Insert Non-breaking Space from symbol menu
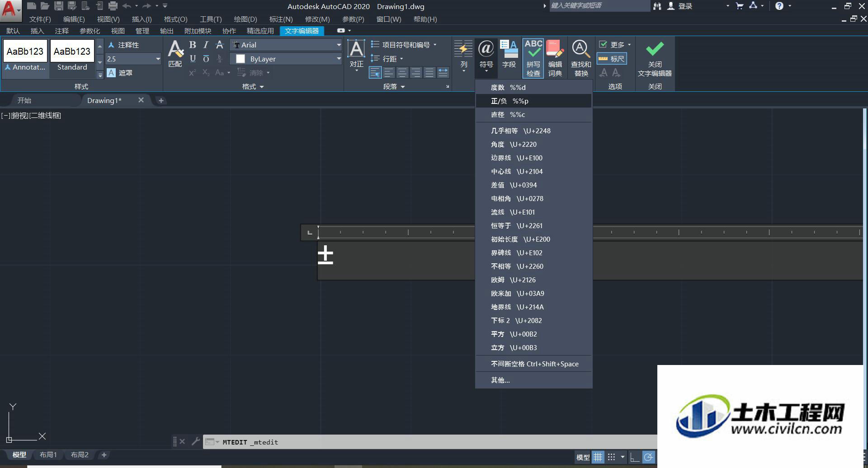The height and width of the screenshot is (468, 868). pos(533,364)
